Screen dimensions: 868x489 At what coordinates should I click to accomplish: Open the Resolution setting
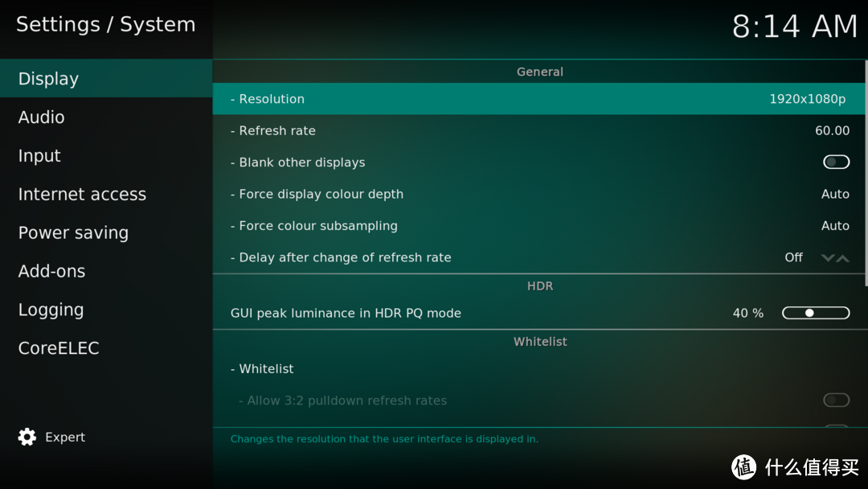(x=538, y=99)
